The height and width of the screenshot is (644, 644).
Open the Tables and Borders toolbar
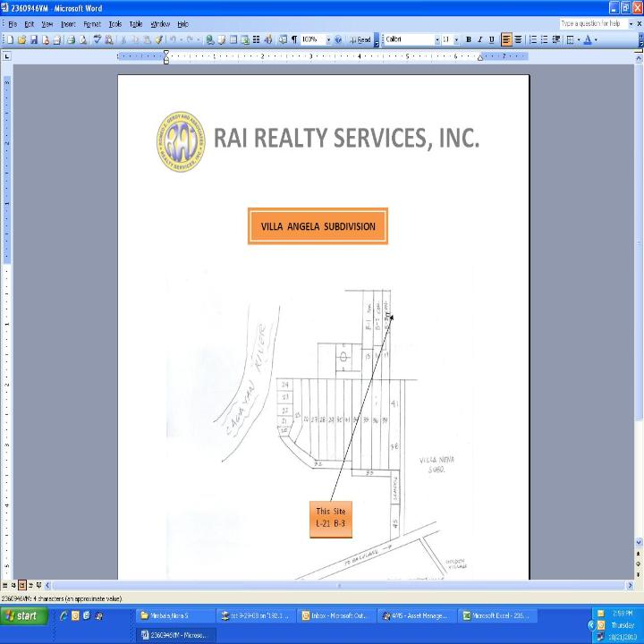[222, 40]
